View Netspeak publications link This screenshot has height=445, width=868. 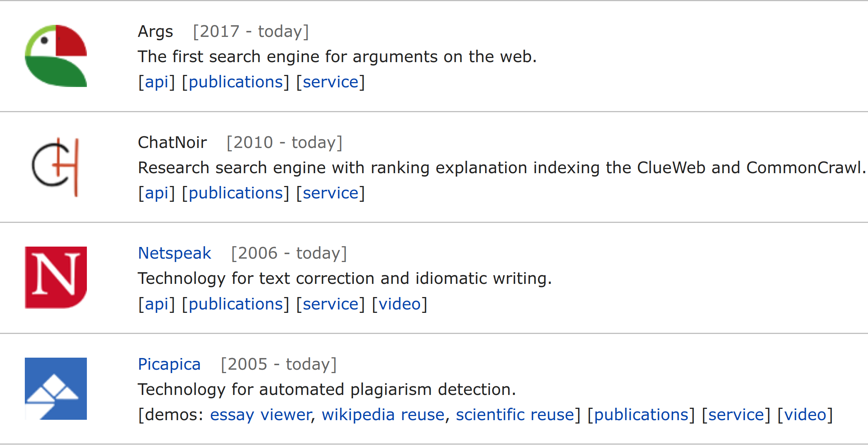[235, 304]
